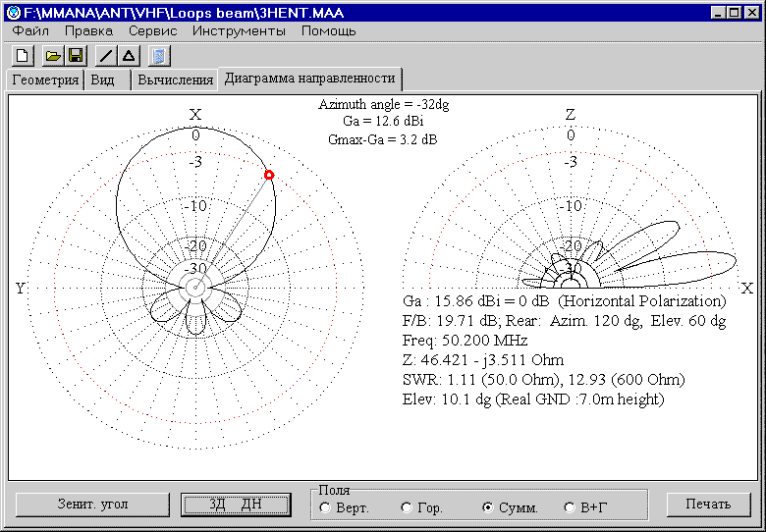Click the MMANA application icon in the title bar
The width and height of the screenshot is (766, 532).
(14, 12)
